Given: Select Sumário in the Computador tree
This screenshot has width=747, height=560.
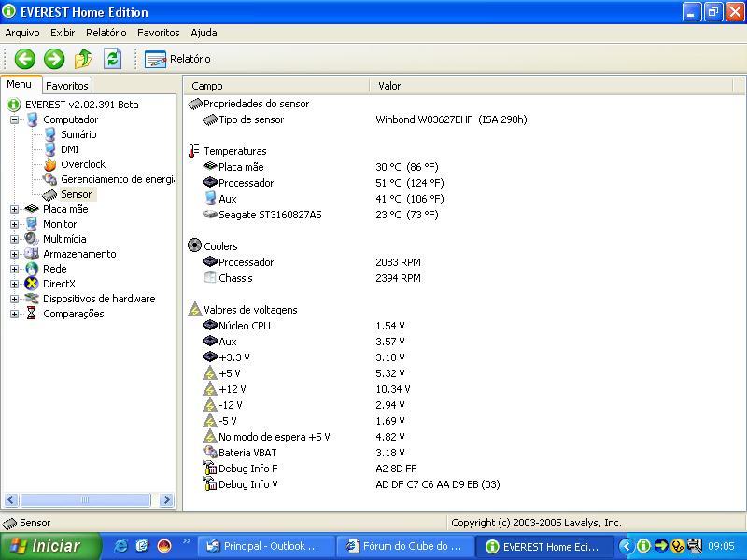Looking at the screenshot, I should (78, 134).
